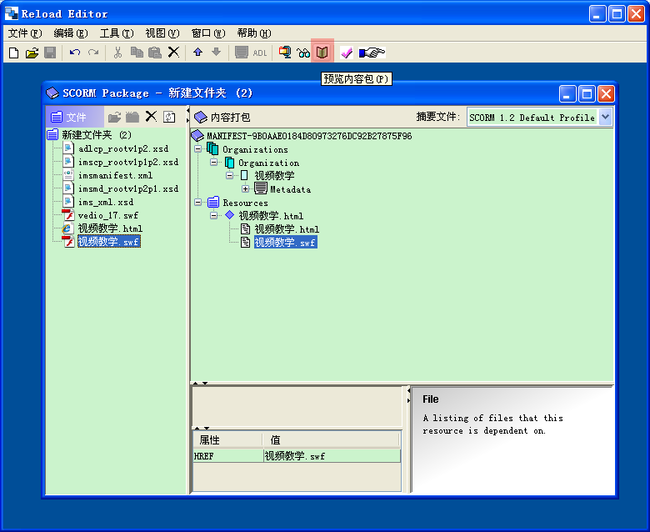
Task: Collapse the 视频教学.html resource node toggle
Action: [x=214, y=216]
